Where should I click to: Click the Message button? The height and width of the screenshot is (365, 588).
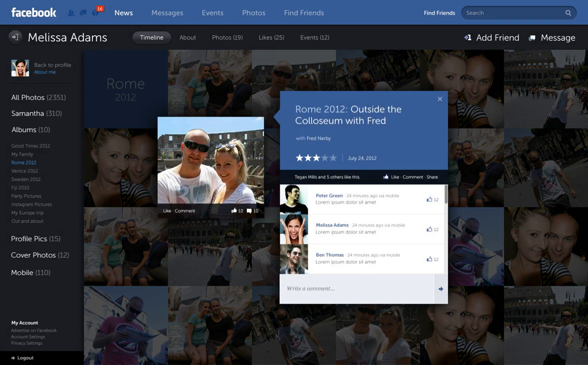552,38
